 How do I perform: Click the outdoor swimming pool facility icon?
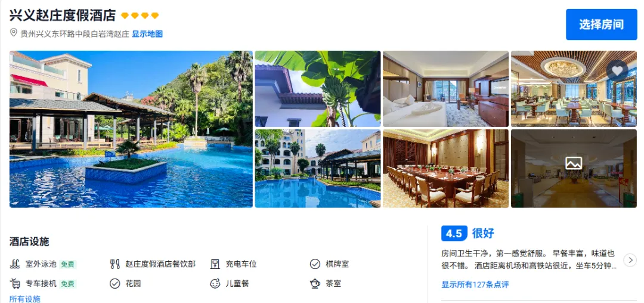[x=15, y=264]
